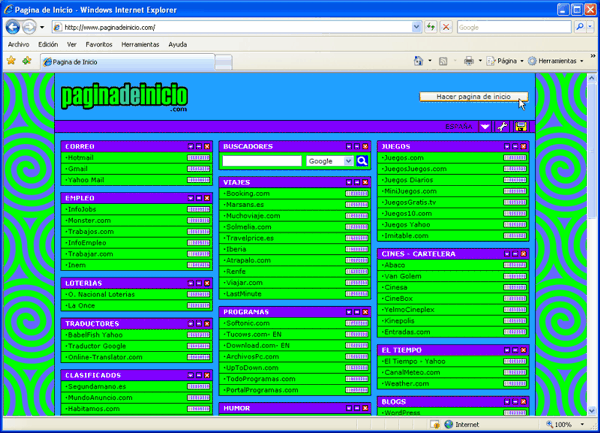Viewport: 600px width, 433px height.
Task: Click the Buscadores search text field
Action: click(x=262, y=160)
